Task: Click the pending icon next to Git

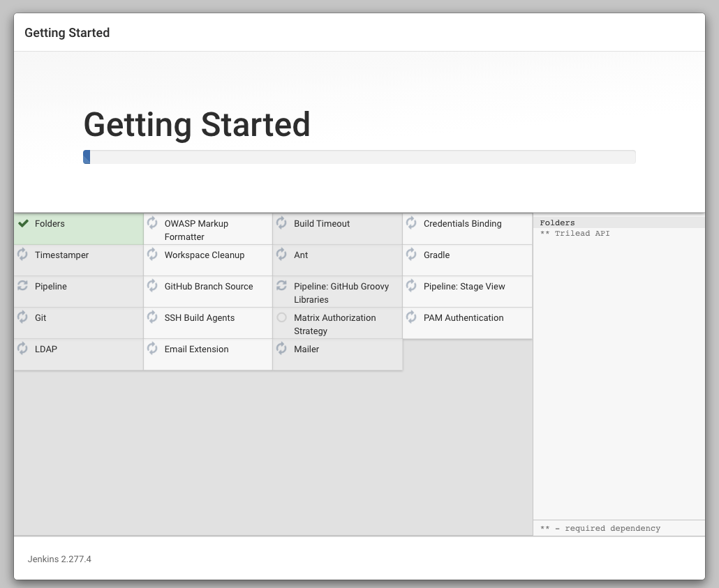Action: 22,317
